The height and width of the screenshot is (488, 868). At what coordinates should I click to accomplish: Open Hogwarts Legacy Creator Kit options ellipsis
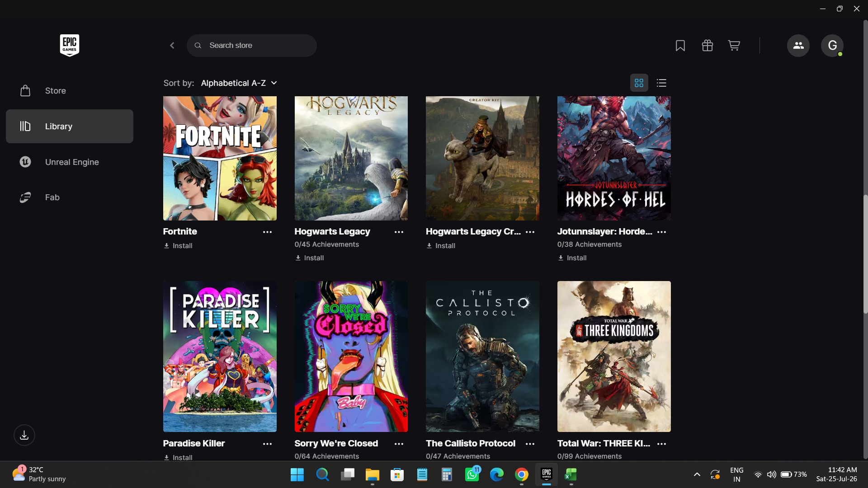pos(530,232)
